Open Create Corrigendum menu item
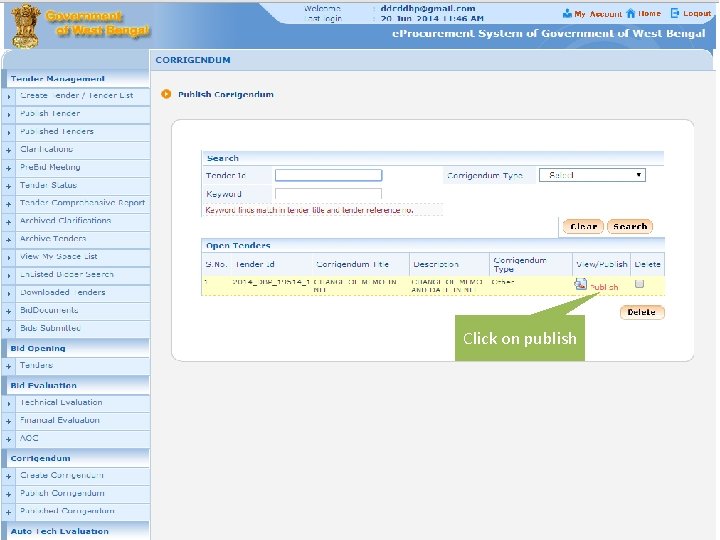720x540 pixels. 62,475
